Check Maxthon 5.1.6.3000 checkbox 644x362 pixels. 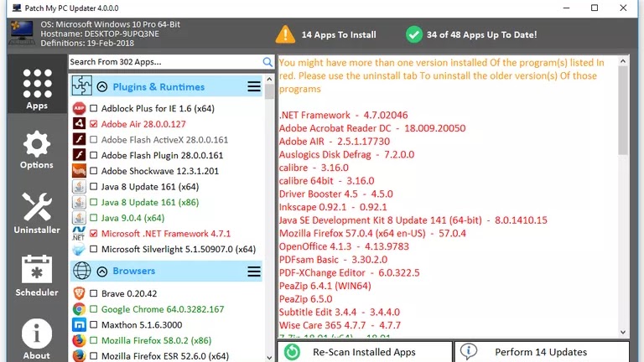pos(94,324)
